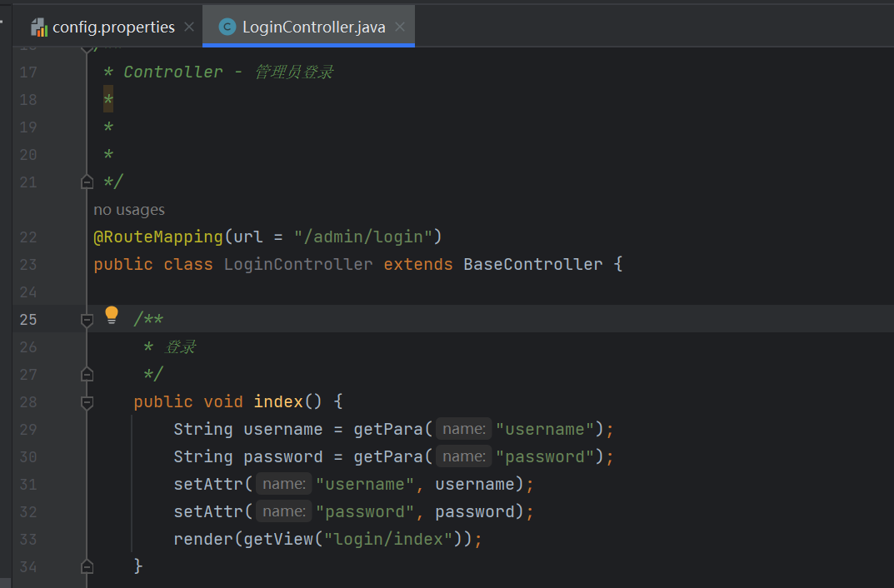This screenshot has height=588, width=894.
Task: Click the '登录' comment on line 26
Action: (x=180, y=347)
